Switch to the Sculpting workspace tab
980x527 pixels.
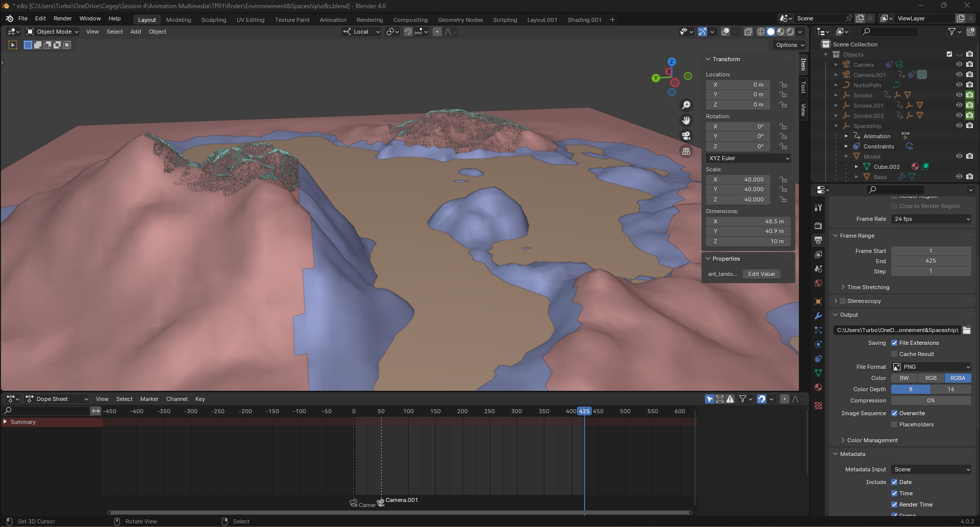click(x=213, y=20)
